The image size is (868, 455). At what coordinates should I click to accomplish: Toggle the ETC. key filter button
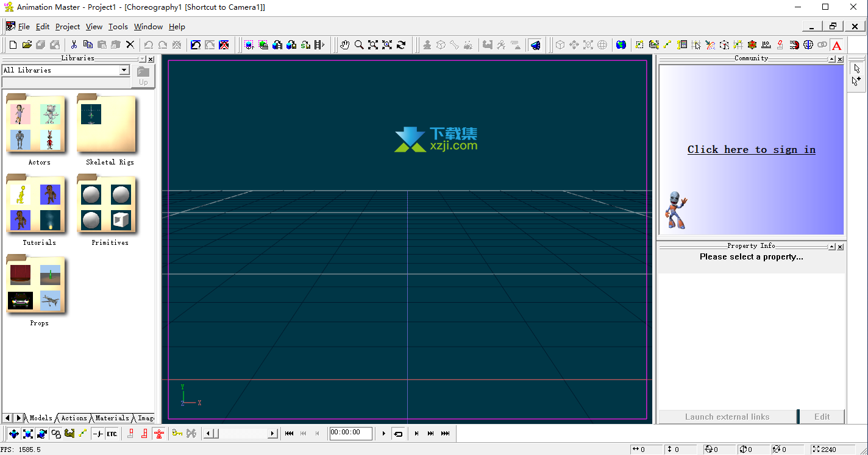coord(112,434)
